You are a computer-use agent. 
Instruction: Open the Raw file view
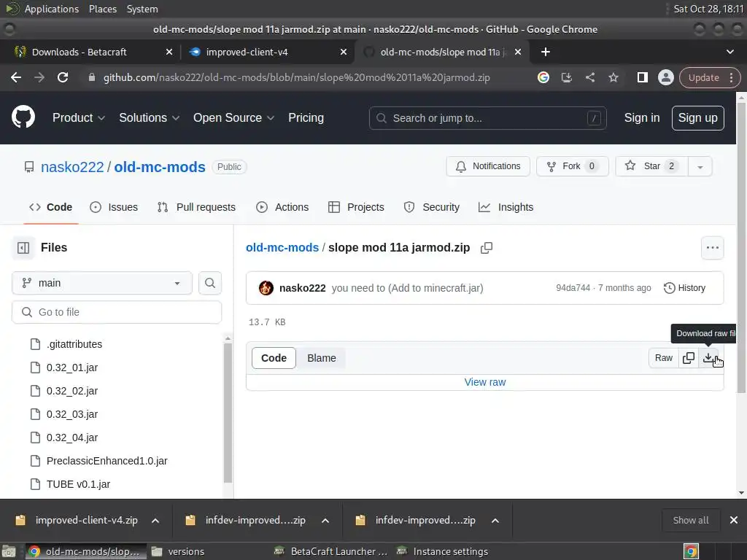(x=664, y=357)
